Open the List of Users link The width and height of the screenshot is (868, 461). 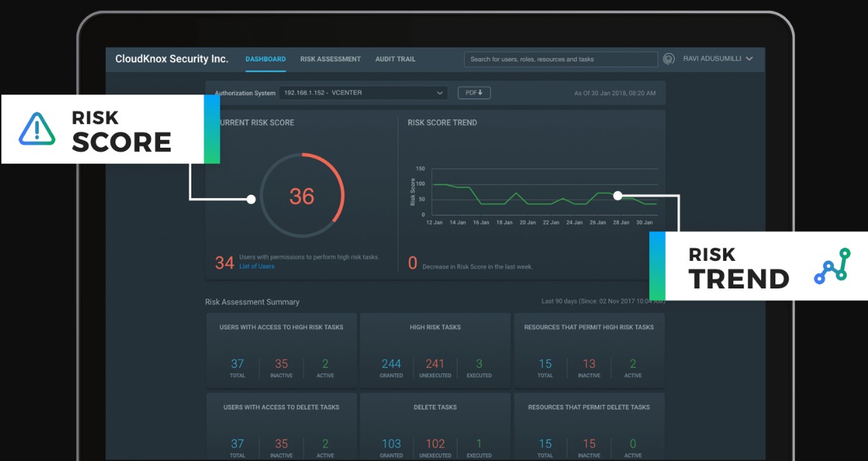257,266
